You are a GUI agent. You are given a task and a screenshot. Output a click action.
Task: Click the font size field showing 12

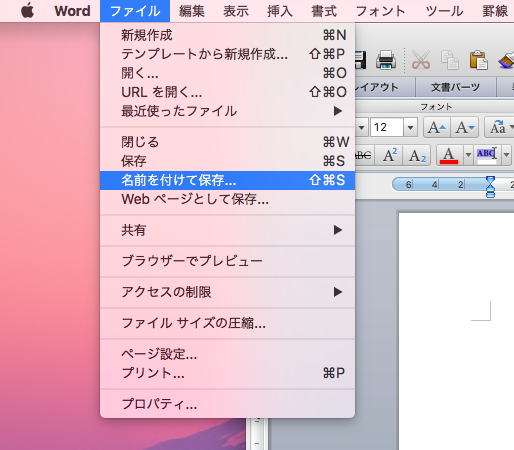click(387, 127)
